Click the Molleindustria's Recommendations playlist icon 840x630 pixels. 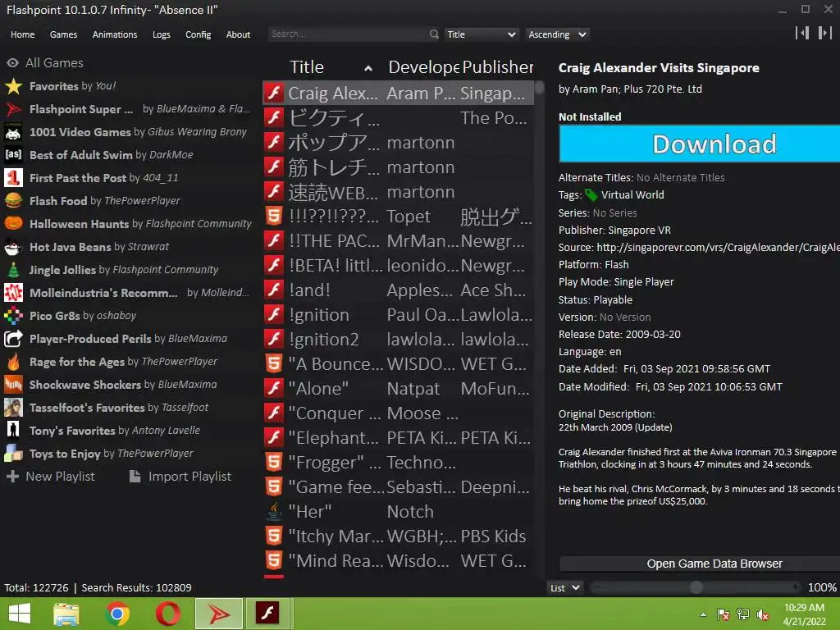point(13,293)
